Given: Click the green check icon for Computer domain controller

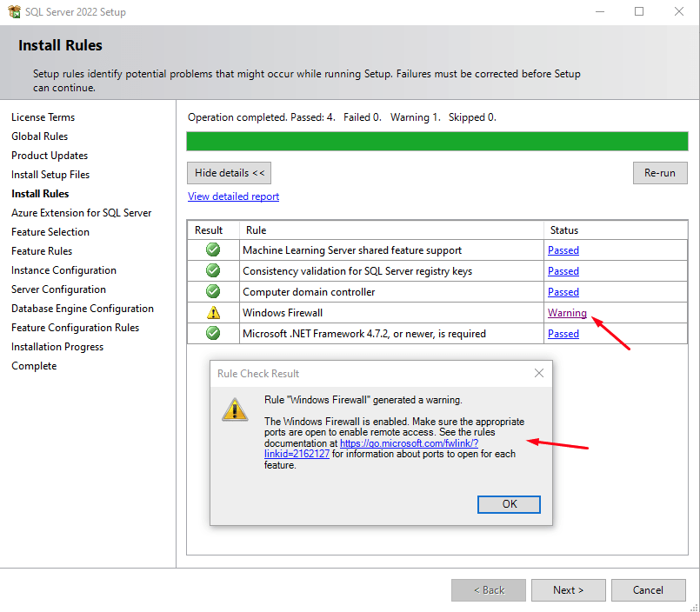Looking at the screenshot, I should (213, 291).
